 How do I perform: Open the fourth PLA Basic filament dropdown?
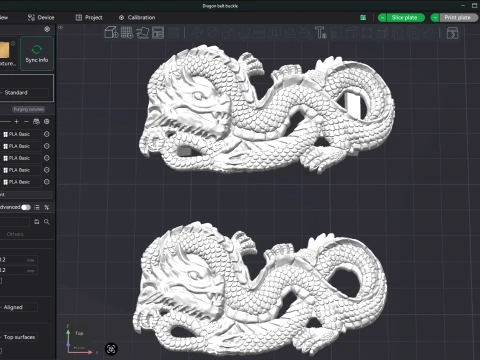pyautogui.click(x=21, y=170)
